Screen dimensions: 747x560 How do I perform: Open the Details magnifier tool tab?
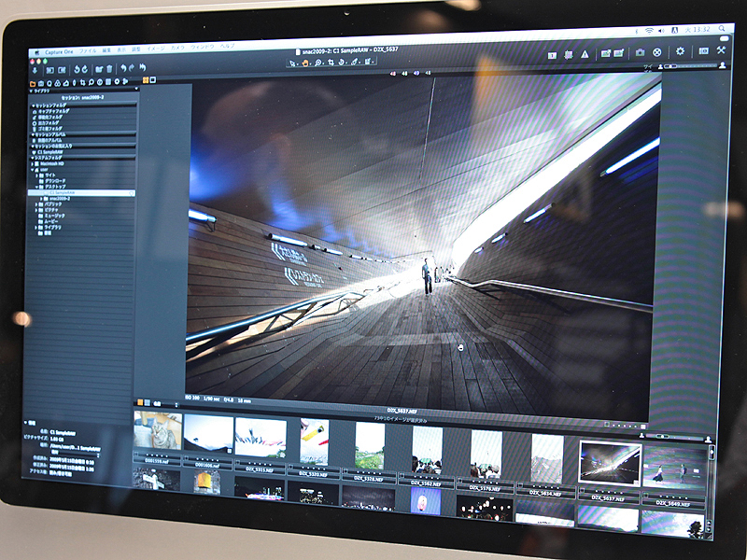[91, 82]
